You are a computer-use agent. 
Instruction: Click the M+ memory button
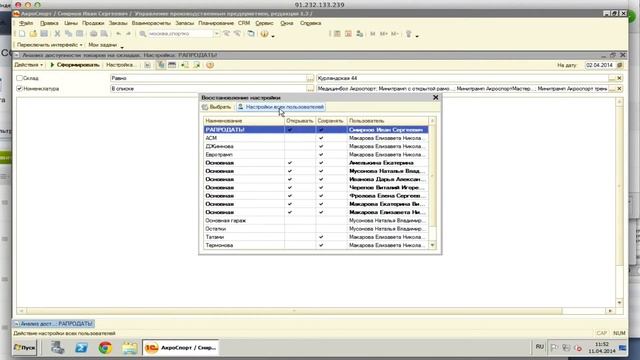tap(384, 34)
